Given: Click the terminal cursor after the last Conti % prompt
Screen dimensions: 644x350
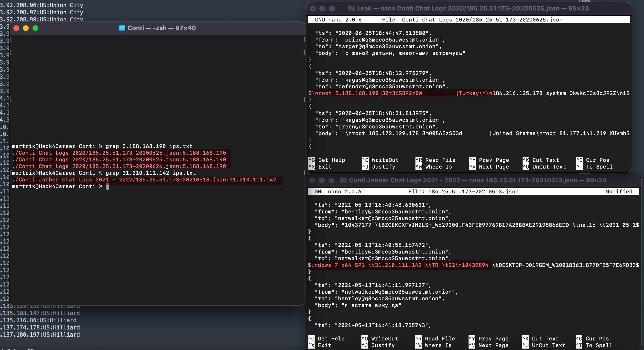Looking at the screenshot, I should tap(107, 186).
